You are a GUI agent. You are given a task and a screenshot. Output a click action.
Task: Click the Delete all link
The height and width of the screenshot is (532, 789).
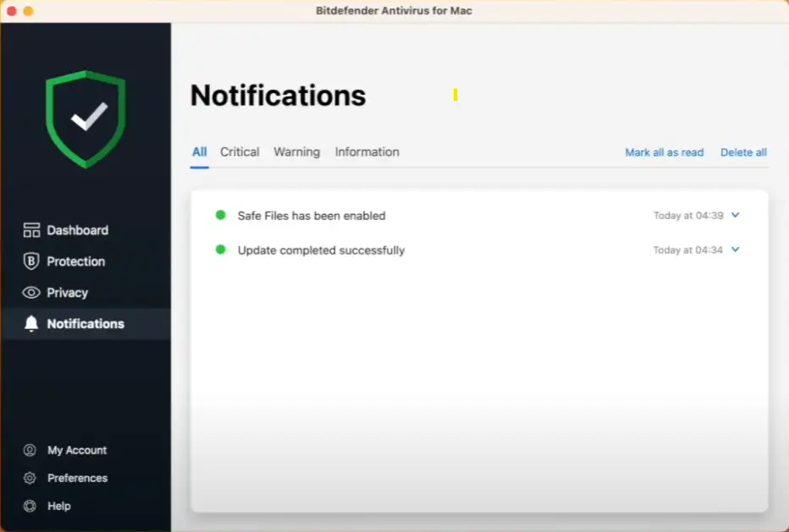743,152
